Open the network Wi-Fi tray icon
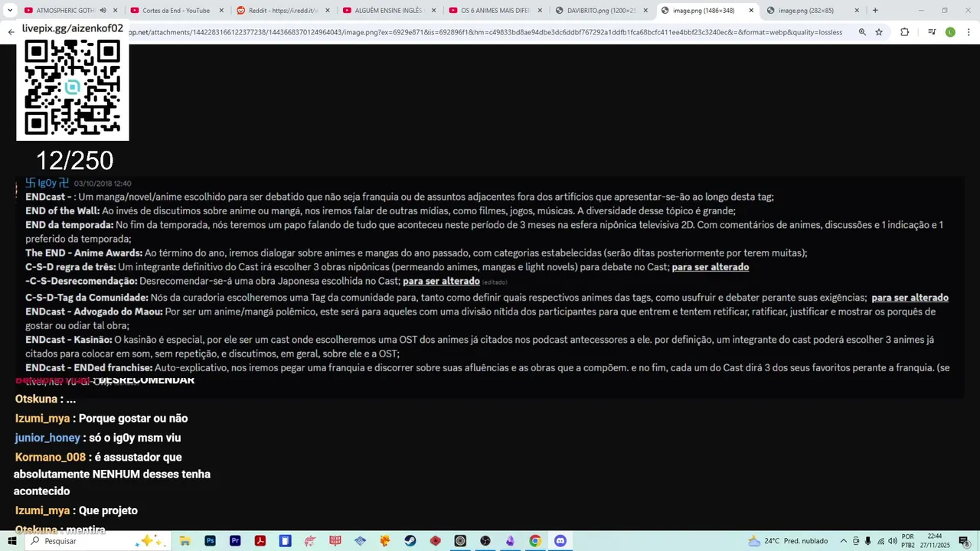 tap(880, 541)
